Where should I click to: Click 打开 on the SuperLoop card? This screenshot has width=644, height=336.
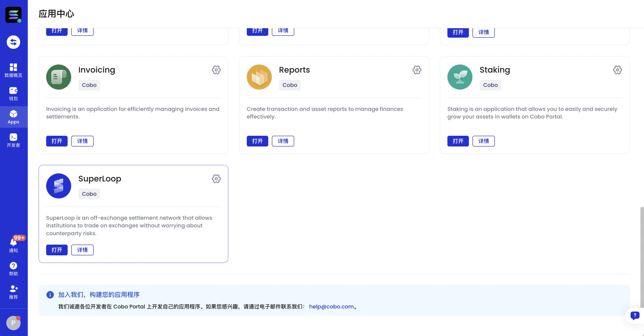click(57, 250)
